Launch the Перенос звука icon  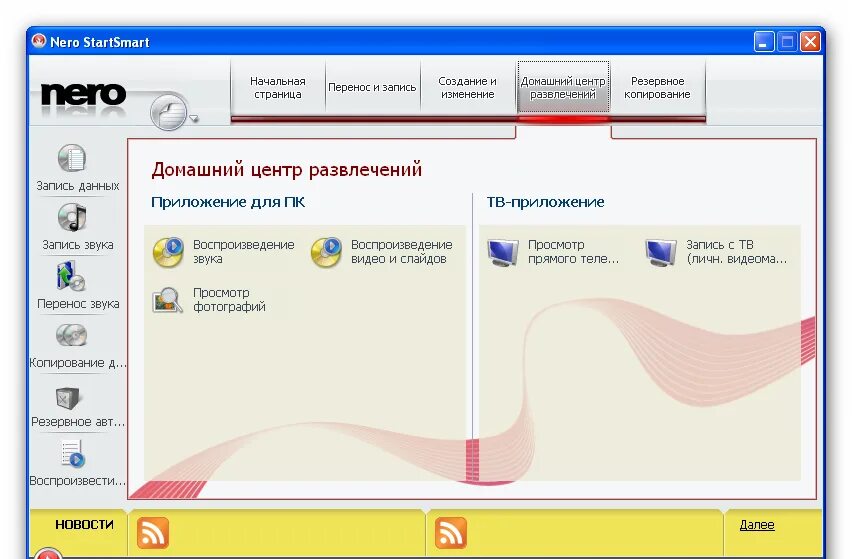click(71, 276)
